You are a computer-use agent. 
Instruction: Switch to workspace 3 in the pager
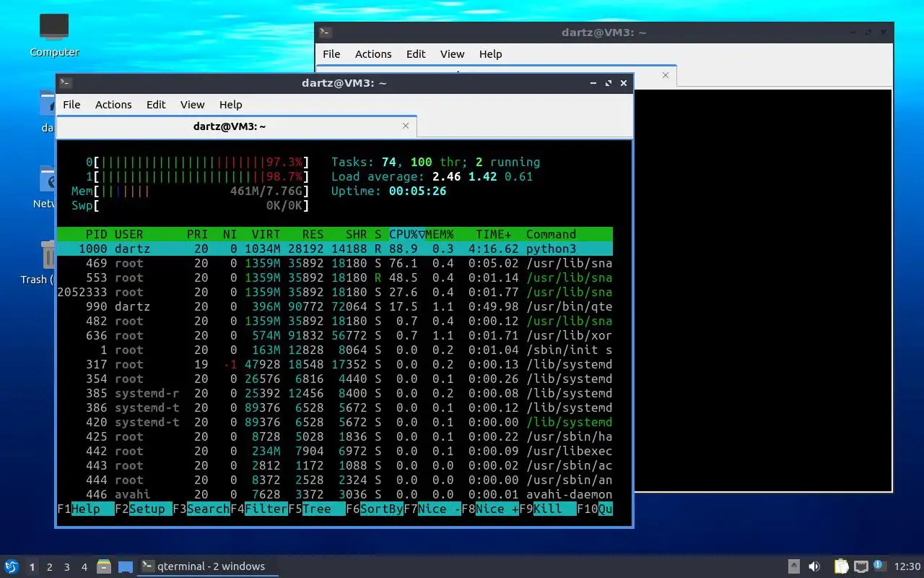click(67, 567)
